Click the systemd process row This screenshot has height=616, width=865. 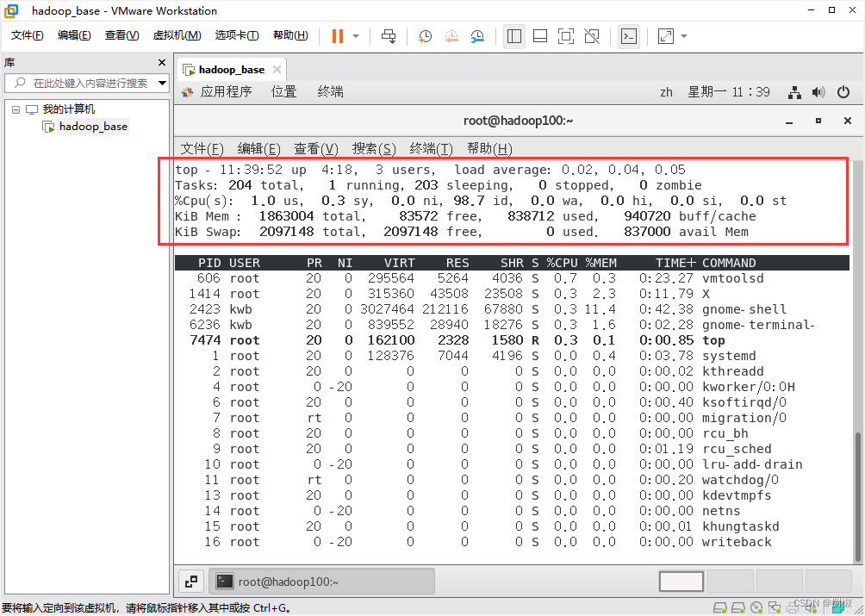(512, 356)
